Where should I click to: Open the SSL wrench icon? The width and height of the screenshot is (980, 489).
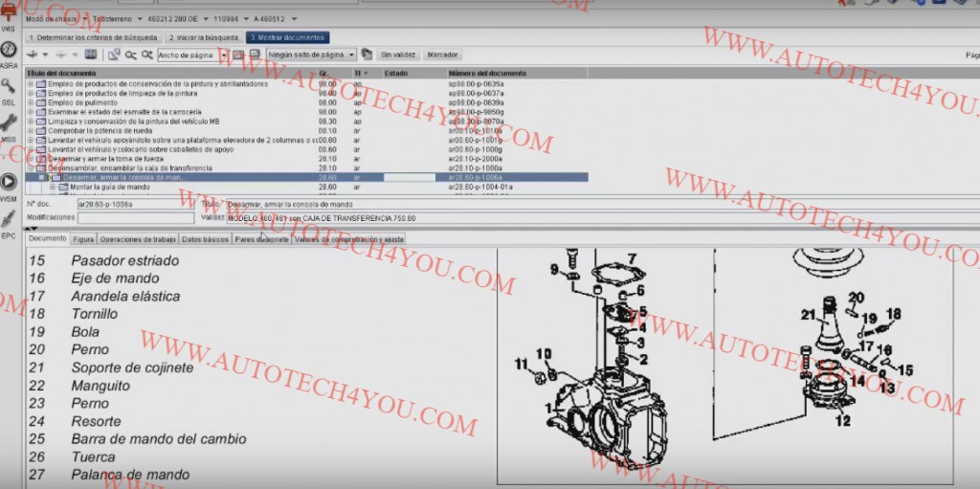click(x=9, y=88)
